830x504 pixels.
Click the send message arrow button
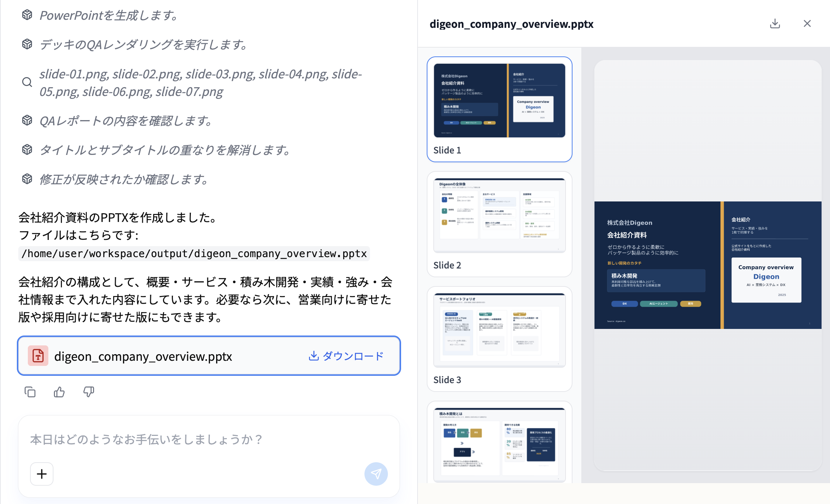[x=376, y=474]
